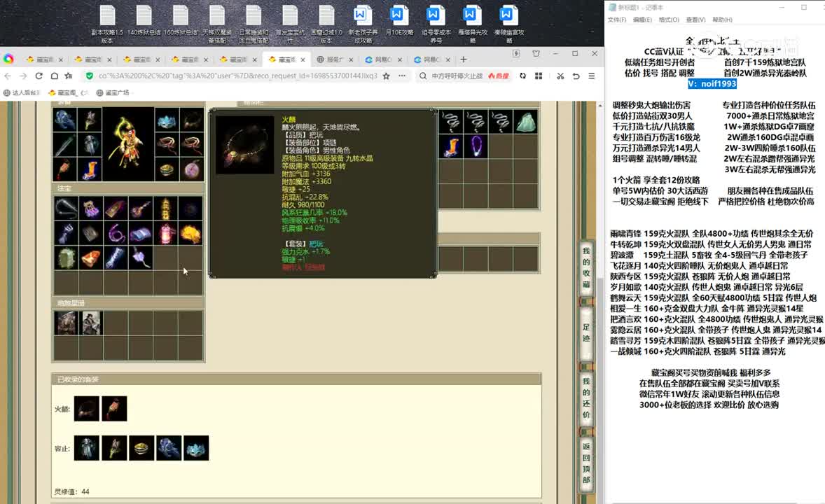Screen dimensions: 825x504
Task: Open the three-dot more menu in address bar
Action: click(402, 76)
